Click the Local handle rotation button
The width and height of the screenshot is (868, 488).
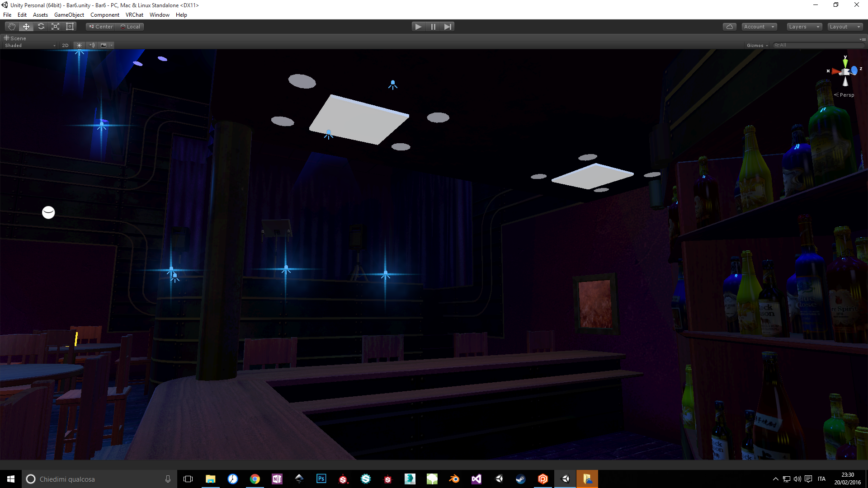(131, 27)
